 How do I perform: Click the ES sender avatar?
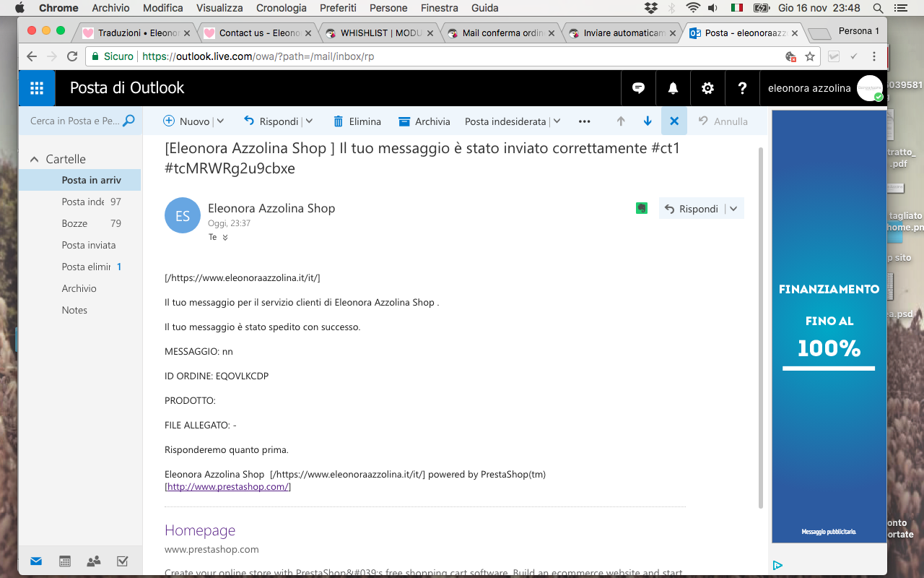click(x=183, y=215)
